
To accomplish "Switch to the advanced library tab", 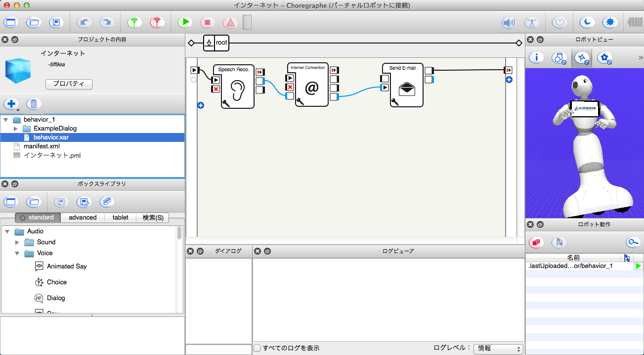I will [83, 218].
